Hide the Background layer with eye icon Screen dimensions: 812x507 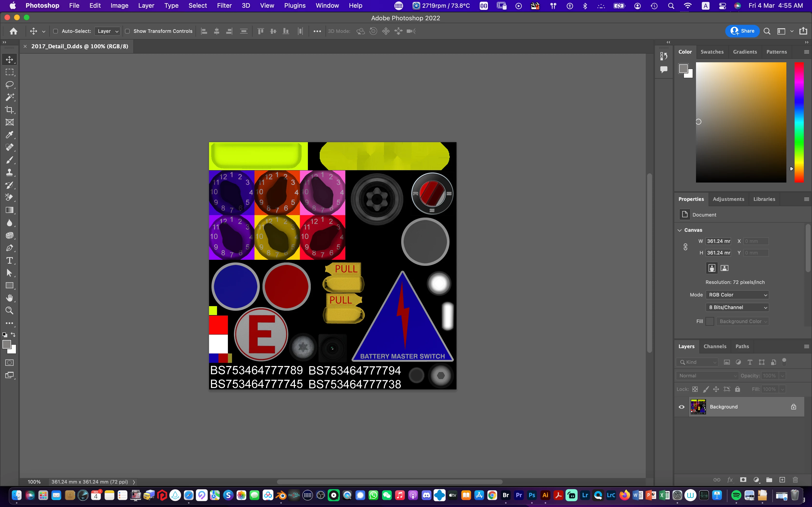point(681,407)
